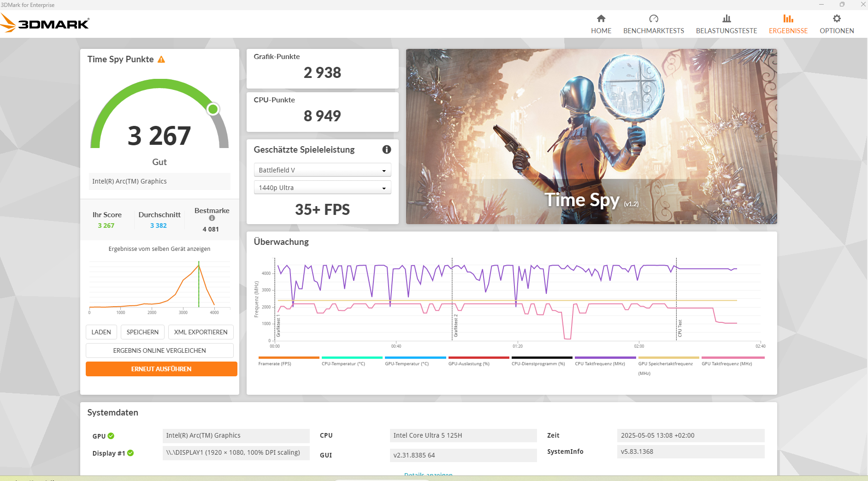Viewport: 868px width, 481px height.
Task: Click the Time Spy artwork image
Action: [x=591, y=137]
